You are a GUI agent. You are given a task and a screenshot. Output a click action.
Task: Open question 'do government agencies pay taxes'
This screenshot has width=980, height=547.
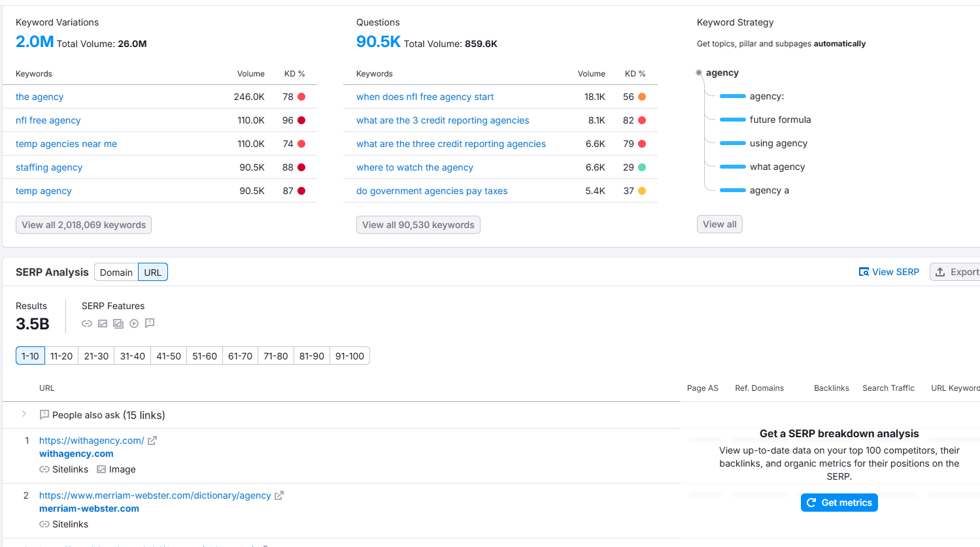coord(432,191)
